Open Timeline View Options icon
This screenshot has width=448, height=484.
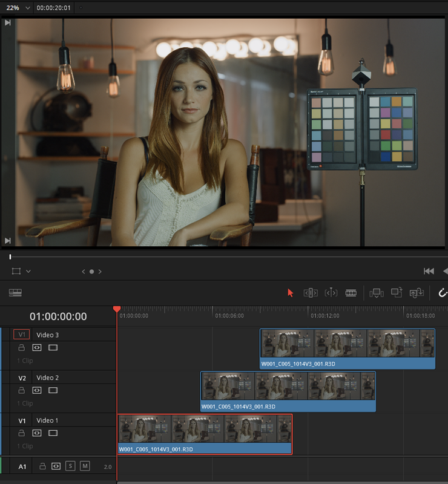16,293
